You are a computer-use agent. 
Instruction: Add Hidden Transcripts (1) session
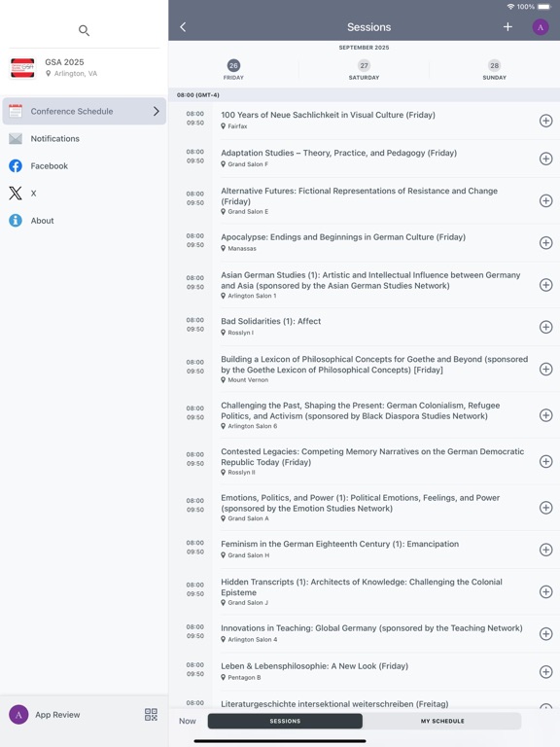545,591
